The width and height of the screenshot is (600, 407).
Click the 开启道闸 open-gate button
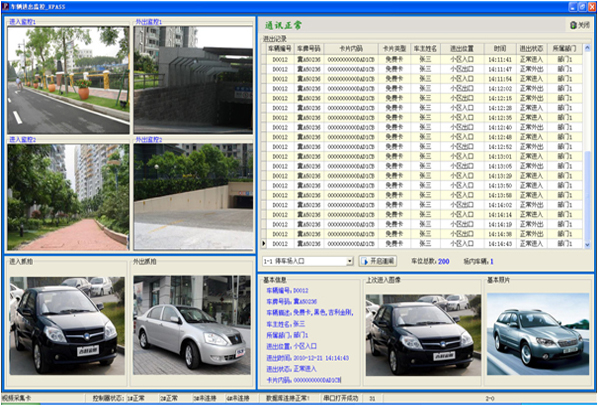click(378, 261)
